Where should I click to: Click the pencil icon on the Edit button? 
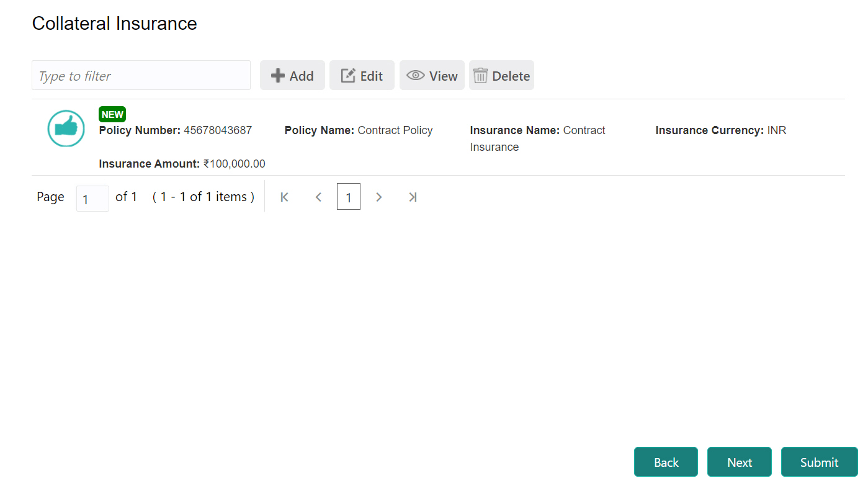tap(347, 75)
